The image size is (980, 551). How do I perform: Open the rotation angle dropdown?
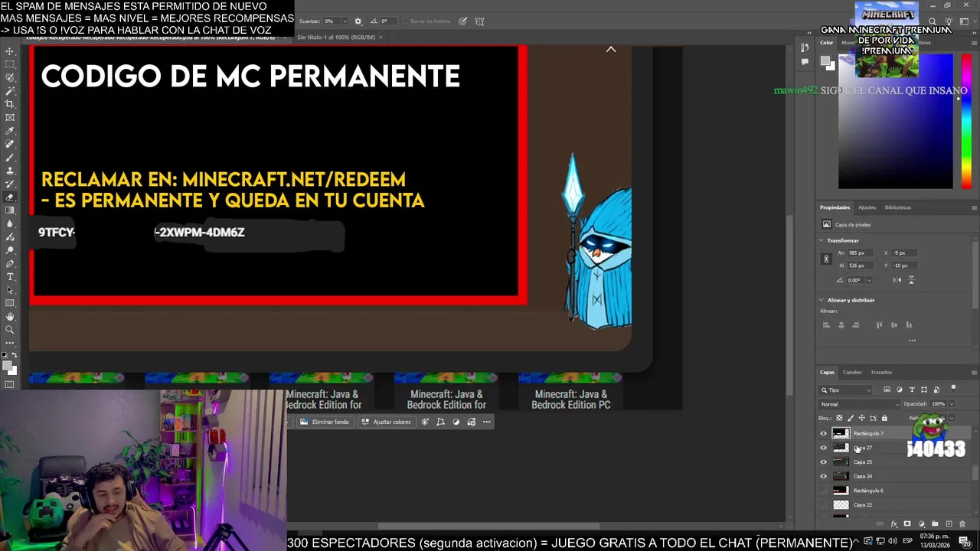(x=869, y=280)
